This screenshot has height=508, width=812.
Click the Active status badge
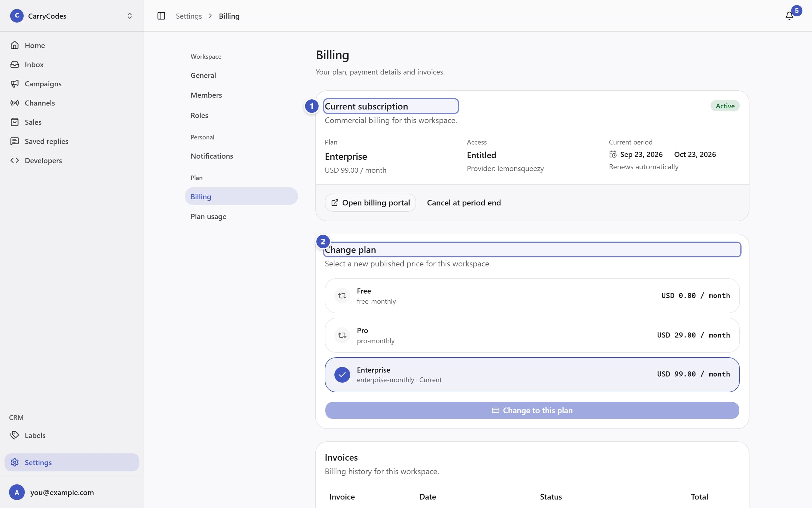tap(725, 106)
